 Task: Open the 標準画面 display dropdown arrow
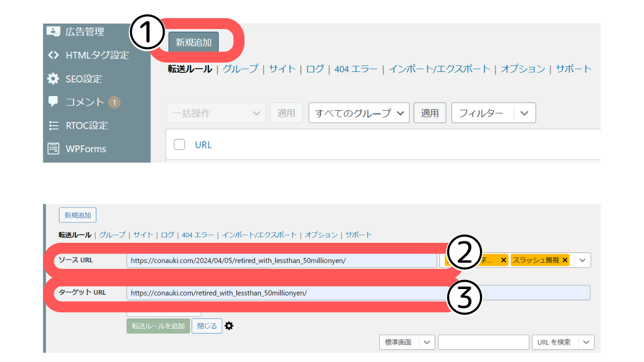click(x=427, y=342)
